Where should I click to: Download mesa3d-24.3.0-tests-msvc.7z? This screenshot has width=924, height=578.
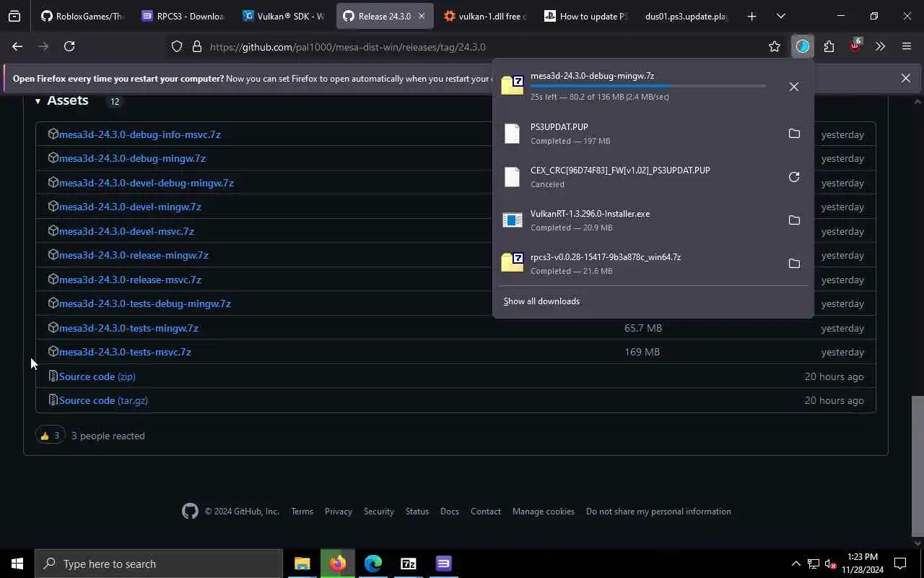tap(125, 352)
